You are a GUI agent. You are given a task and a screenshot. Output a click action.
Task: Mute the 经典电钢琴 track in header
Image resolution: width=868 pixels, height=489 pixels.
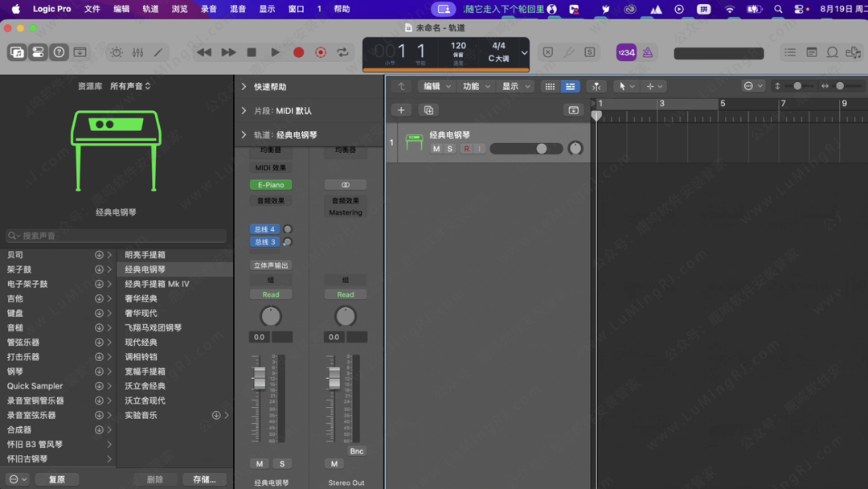tap(436, 149)
